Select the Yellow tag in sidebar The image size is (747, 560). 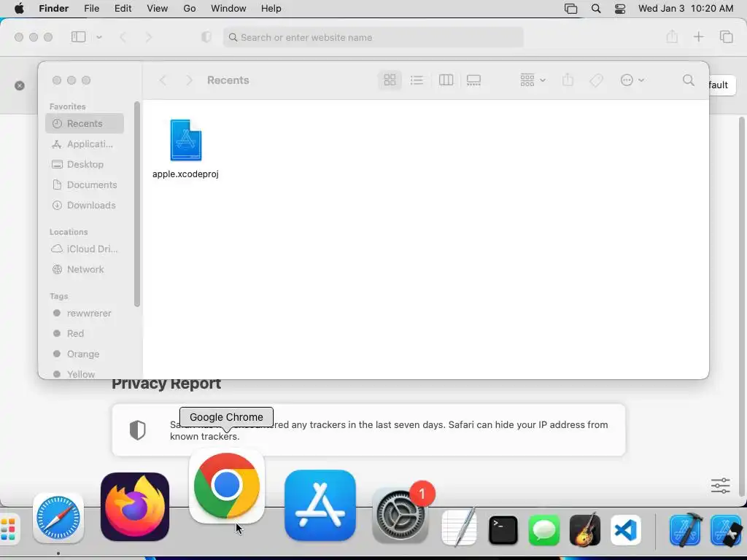pos(85,374)
